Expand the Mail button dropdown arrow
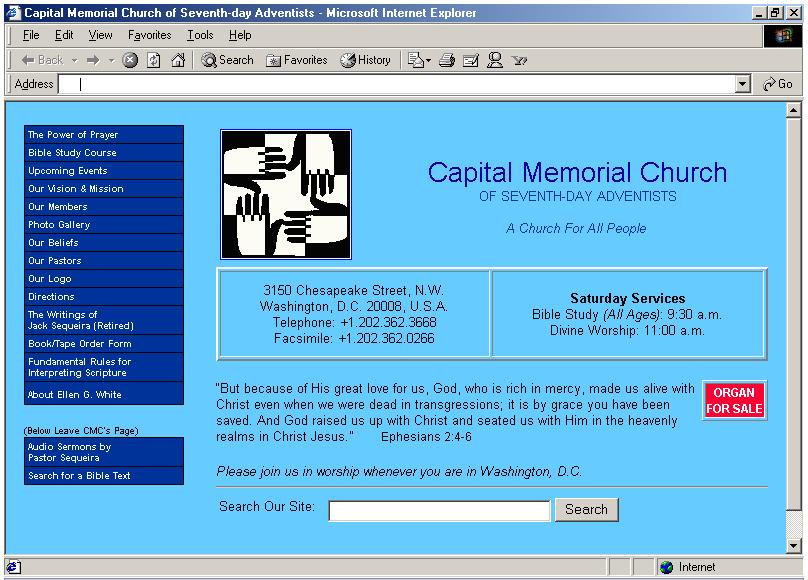The width and height of the screenshot is (808, 580). [x=428, y=60]
